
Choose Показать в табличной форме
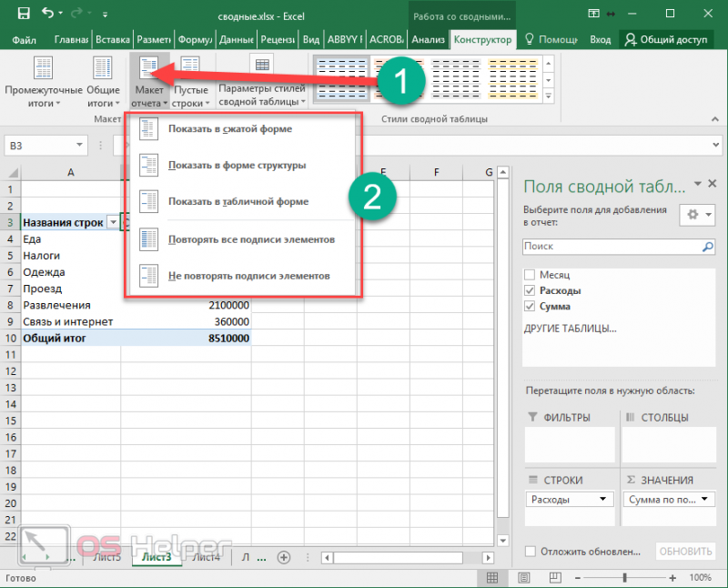coord(242,201)
